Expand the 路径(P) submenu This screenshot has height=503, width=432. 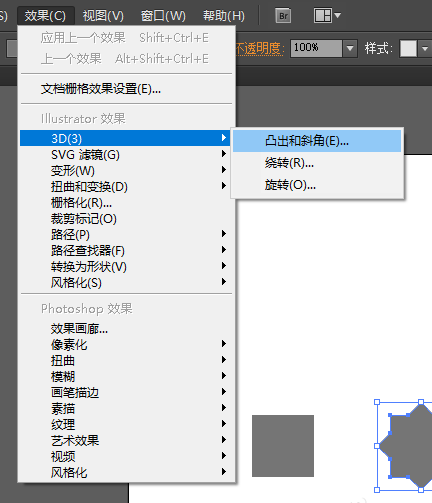click(x=125, y=234)
